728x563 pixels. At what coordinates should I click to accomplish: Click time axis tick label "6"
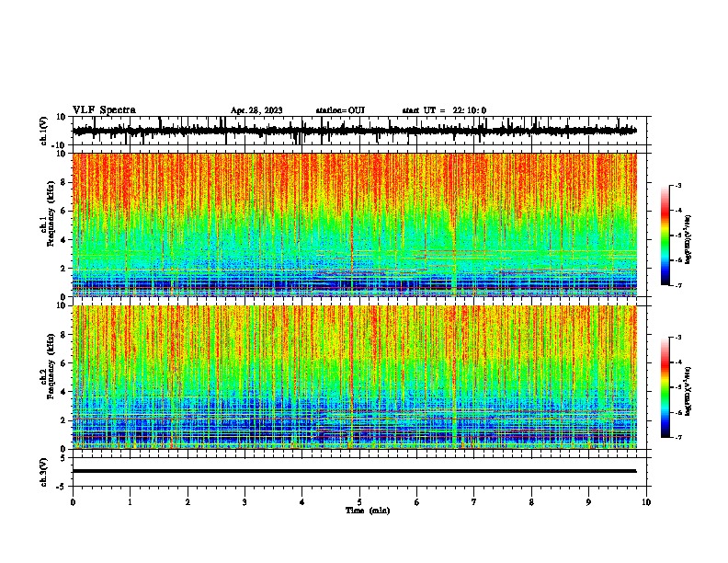[417, 502]
